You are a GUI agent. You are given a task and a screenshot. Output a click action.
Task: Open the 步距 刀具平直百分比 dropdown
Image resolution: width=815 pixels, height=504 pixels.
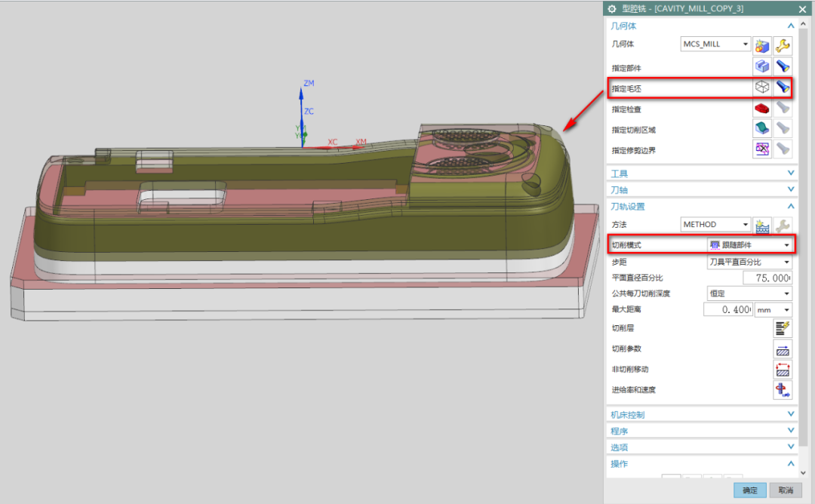749,262
